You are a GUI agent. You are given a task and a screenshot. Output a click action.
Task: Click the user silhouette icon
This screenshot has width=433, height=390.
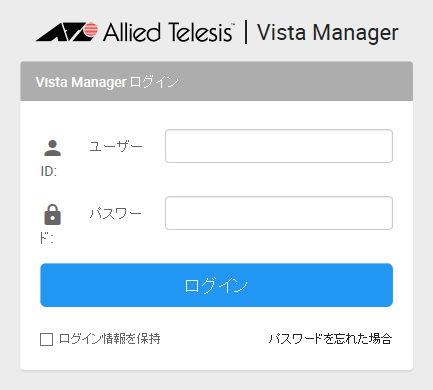(x=52, y=148)
